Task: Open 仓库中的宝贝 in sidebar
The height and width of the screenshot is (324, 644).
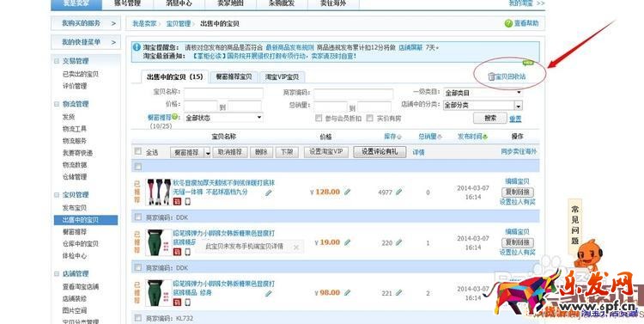Action: coord(81,244)
